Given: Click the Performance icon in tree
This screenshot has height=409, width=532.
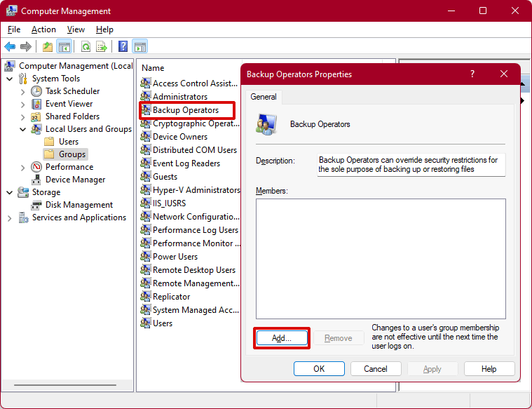Looking at the screenshot, I should [36, 167].
